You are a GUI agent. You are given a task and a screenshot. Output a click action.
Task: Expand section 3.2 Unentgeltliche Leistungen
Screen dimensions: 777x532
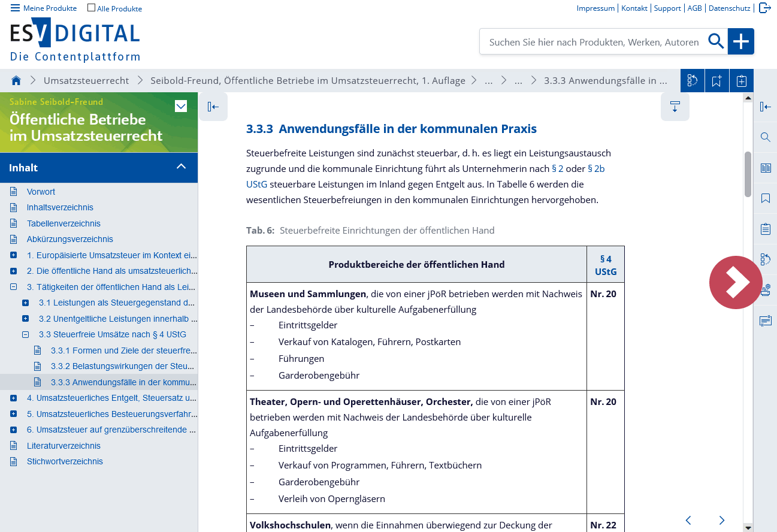pos(25,319)
